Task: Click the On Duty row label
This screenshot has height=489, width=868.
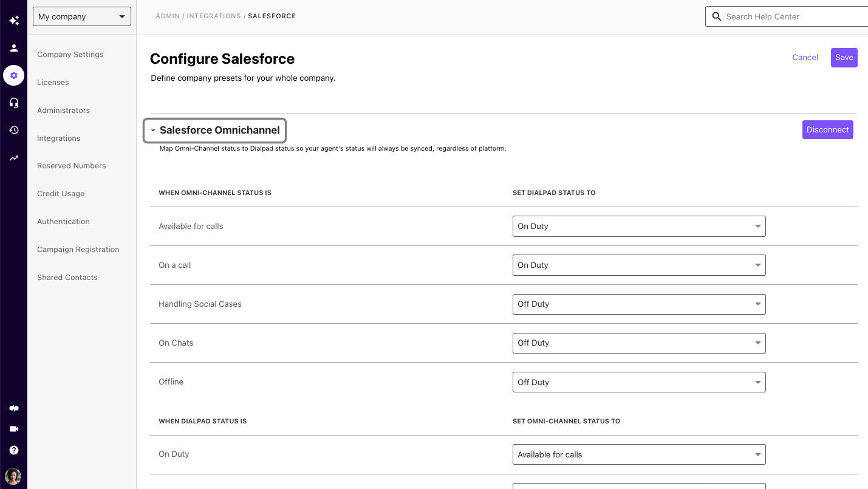Action: pyautogui.click(x=174, y=454)
